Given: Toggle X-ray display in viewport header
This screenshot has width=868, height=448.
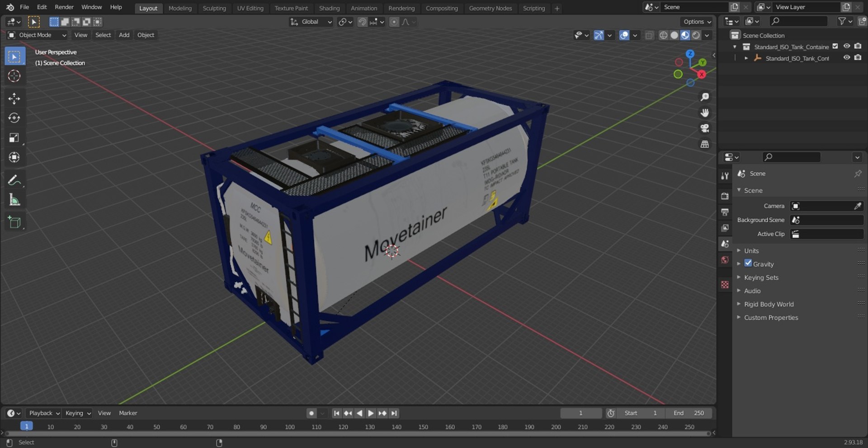Looking at the screenshot, I should pos(649,35).
